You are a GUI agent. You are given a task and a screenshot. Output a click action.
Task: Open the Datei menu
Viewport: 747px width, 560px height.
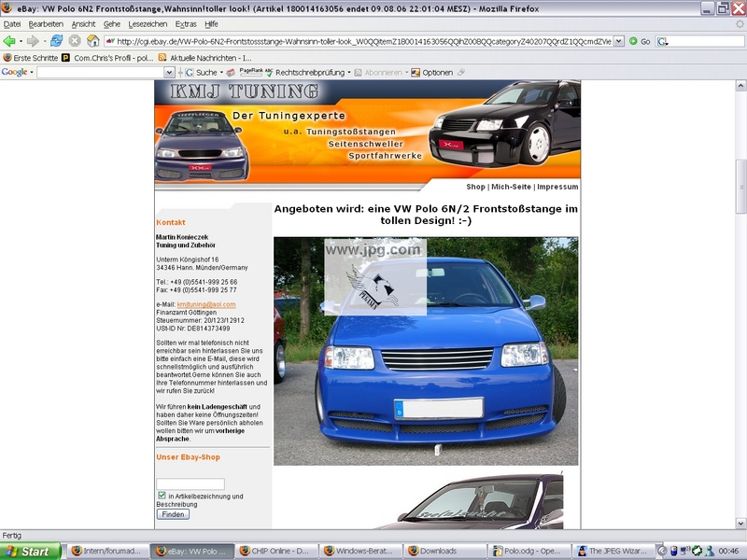[x=12, y=24]
